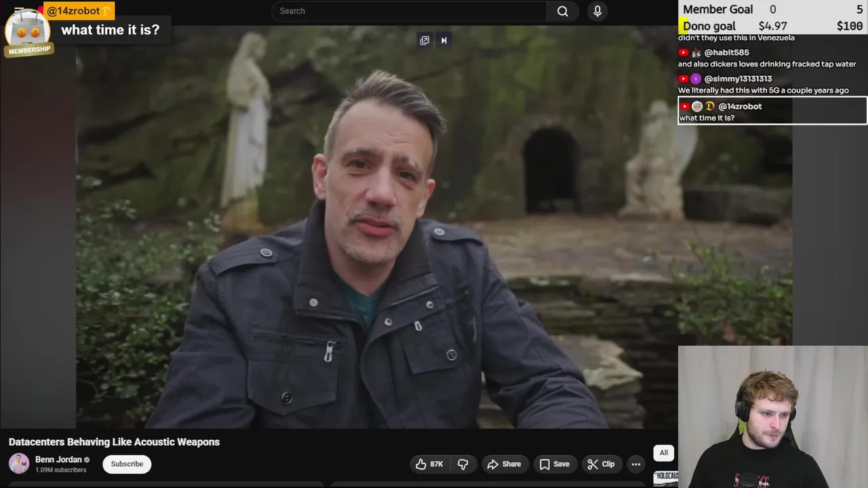Select the All filter chip
Image resolution: width=868 pixels, height=488 pixels.
pos(664,453)
